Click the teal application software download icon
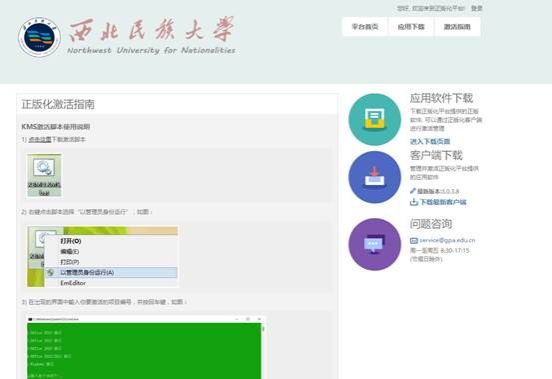 [375, 120]
